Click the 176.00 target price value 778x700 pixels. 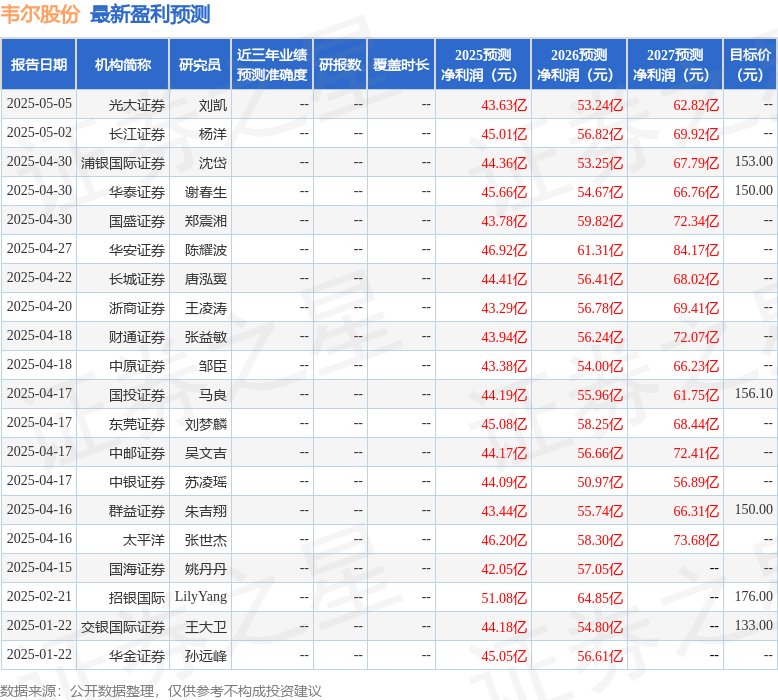click(753, 597)
